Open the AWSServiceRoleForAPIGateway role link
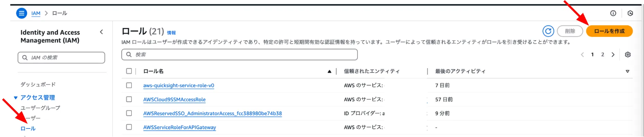 [x=180, y=127]
